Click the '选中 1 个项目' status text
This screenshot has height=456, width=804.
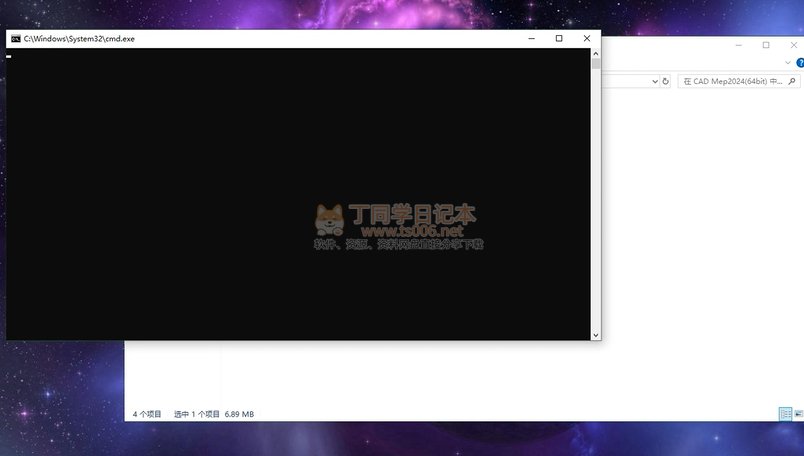[197, 414]
